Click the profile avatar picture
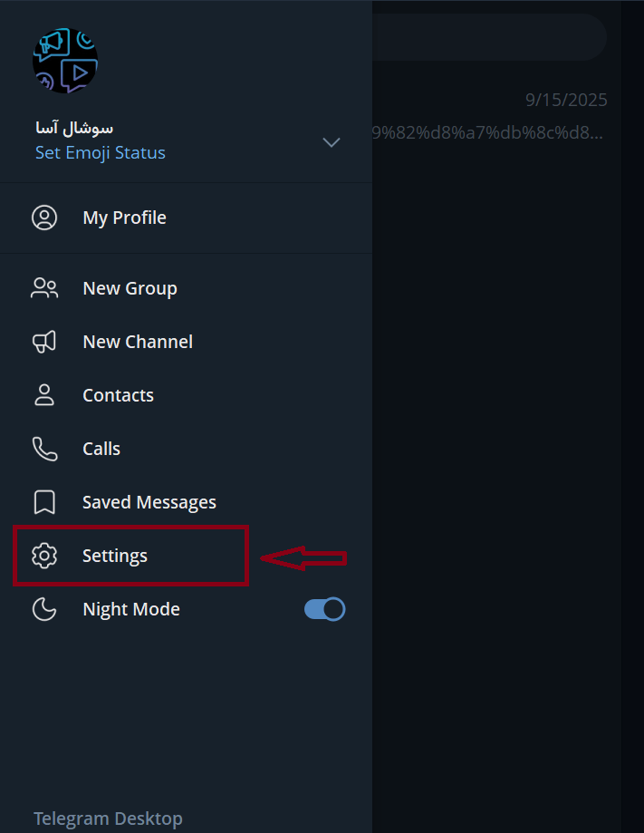The width and height of the screenshot is (644, 833). (65, 61)
